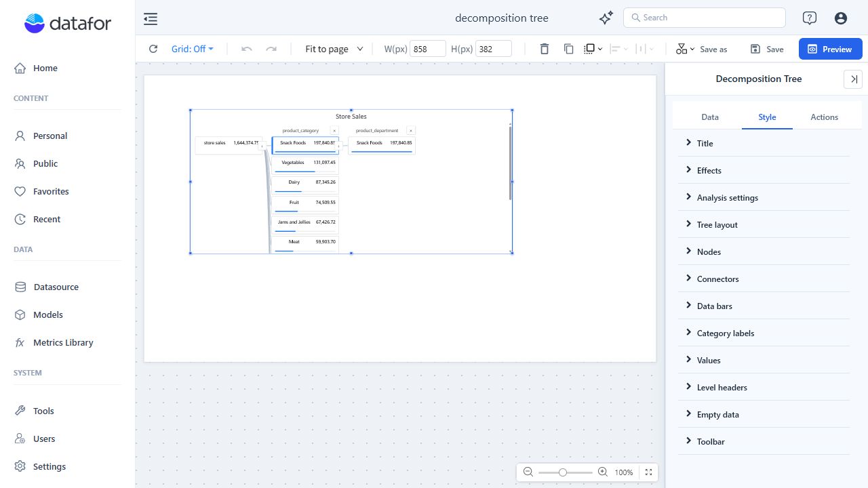Click the Preview button
The image size is (868, 488).
[x=830, y=49]
